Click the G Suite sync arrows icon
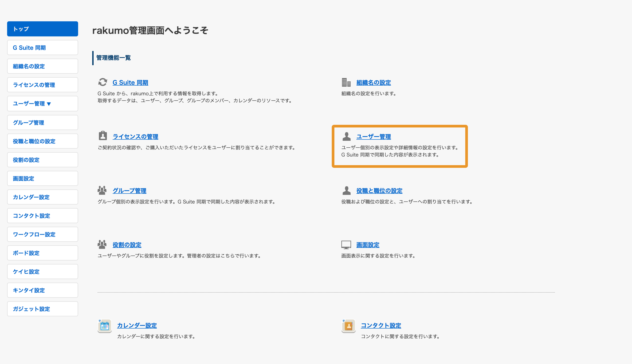Image resolution: width=632 pixels, height=364 pixels. [102, 82]
